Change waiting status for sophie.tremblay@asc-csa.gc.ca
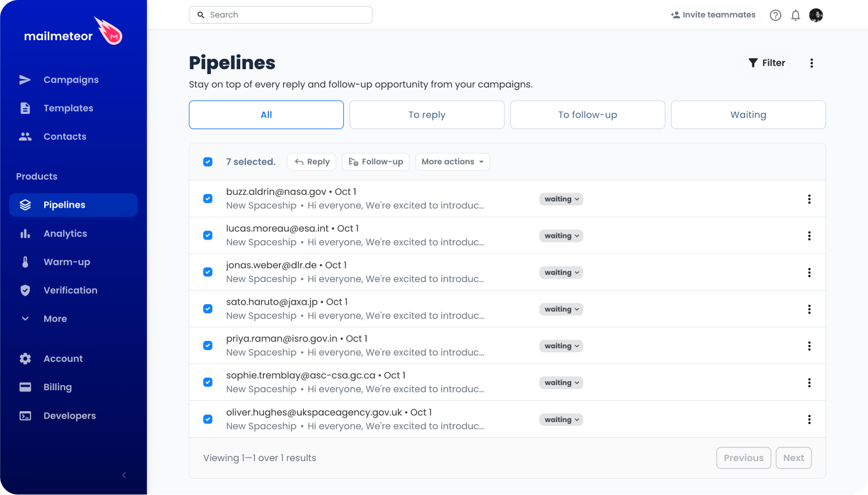 561,383
